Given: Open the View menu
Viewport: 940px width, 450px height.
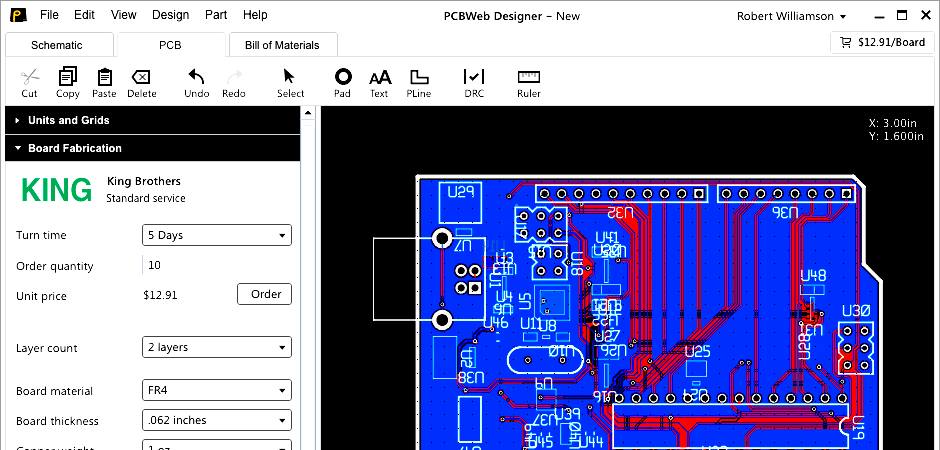Looking at the screenshot, I should [x=123, y=15].
